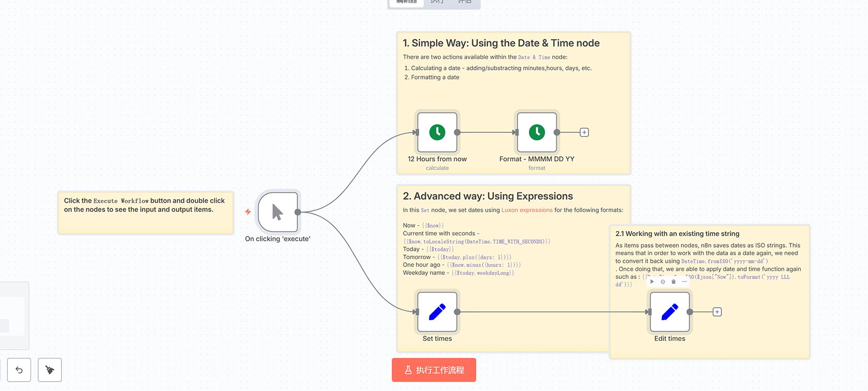The image size is (868, 391).
Task: Click the red execute workflow button
Action: click(x=433, y=370)
